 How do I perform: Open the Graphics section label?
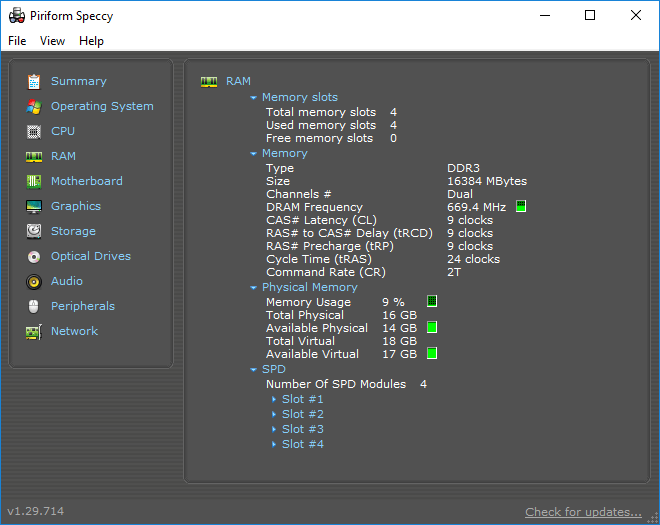click(x=76, y=206)
